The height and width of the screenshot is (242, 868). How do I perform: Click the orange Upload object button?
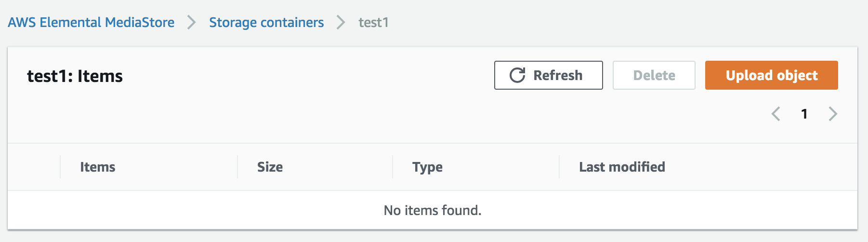pos(771,75)
